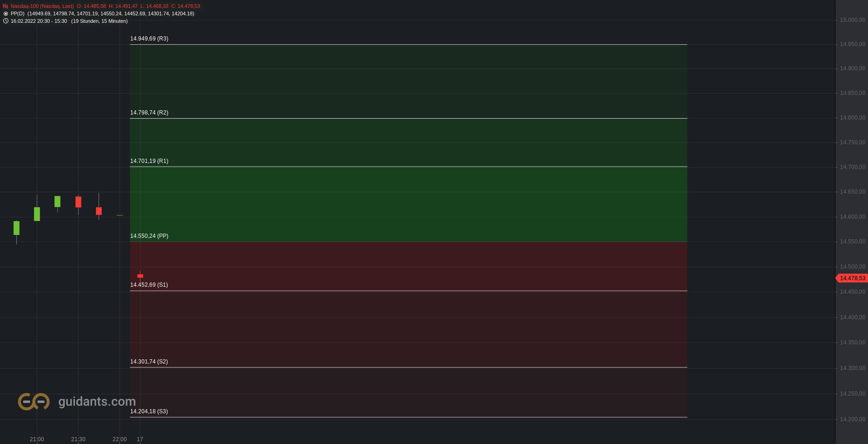Select the 14.452,69 (S1) support label

point(149,285)
